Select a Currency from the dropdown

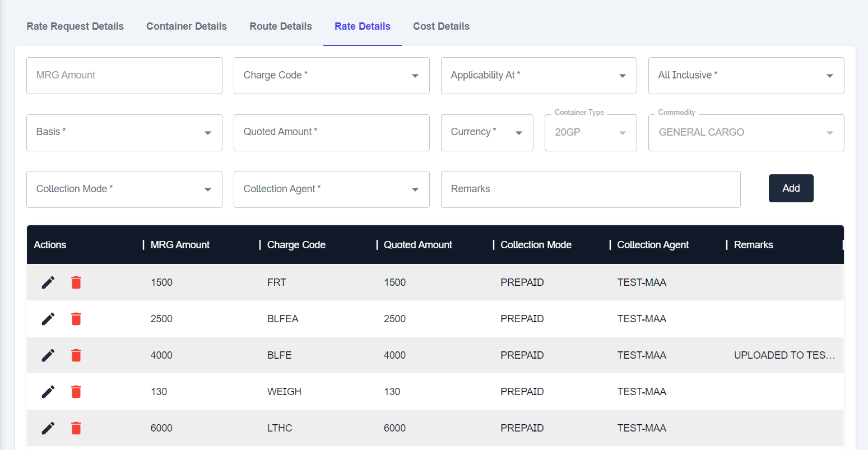(487, 133)
